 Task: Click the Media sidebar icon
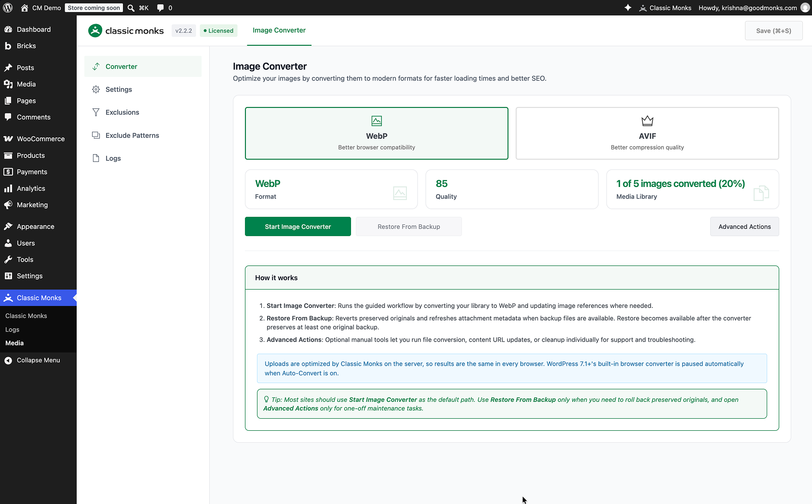click(8, 84)
